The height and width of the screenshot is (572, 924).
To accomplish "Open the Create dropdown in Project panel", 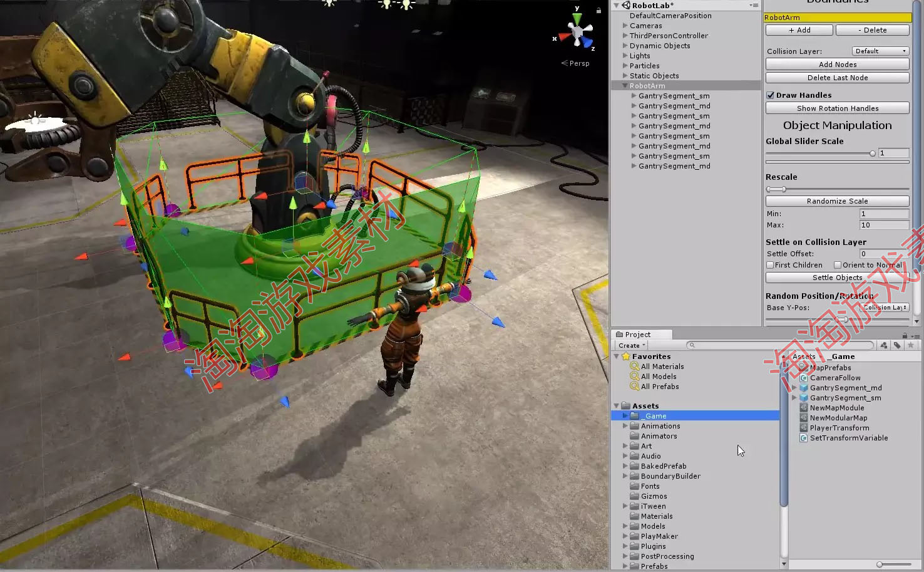I will pos(632,345).
